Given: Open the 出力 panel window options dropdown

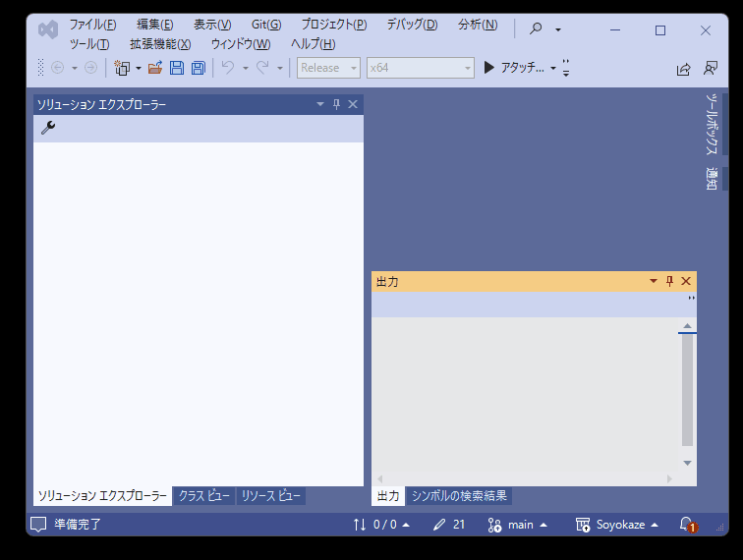Looking at the screenshot, I should pyautogui.click(x=654, y=281).
